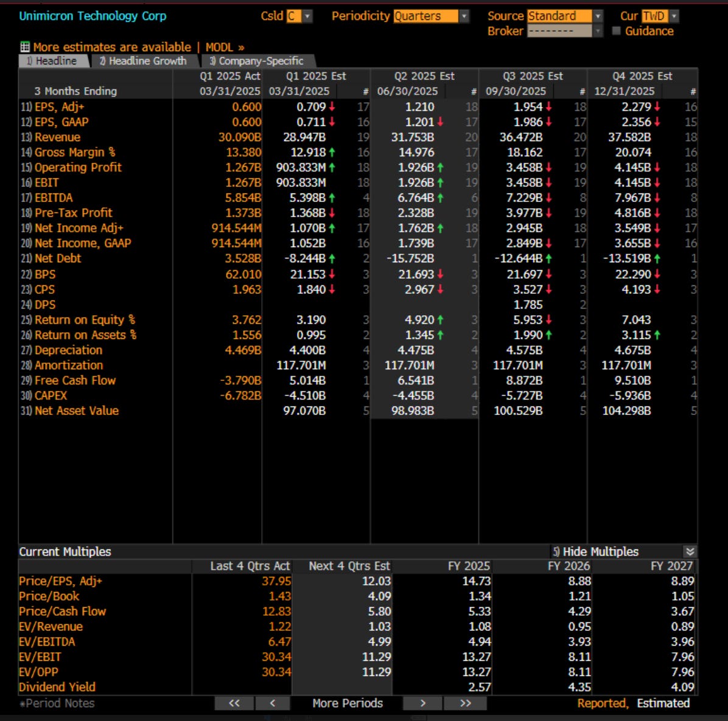The image size is (728, 721).
Task: Click the red down arrow beside 0.709
Action: click(x=332, y=106)
